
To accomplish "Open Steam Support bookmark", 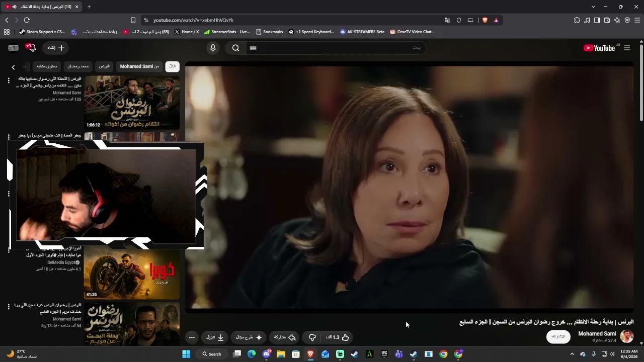I will point(42,32).
